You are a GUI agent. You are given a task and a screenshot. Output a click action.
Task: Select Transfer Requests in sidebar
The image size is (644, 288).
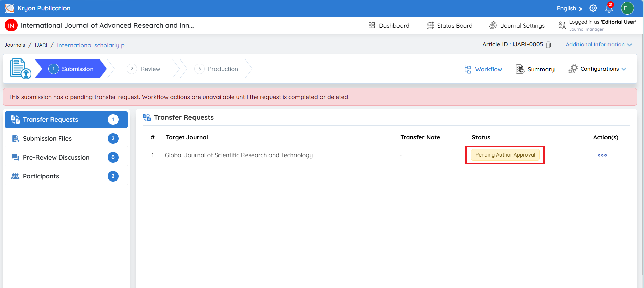(x=66, y=120)
